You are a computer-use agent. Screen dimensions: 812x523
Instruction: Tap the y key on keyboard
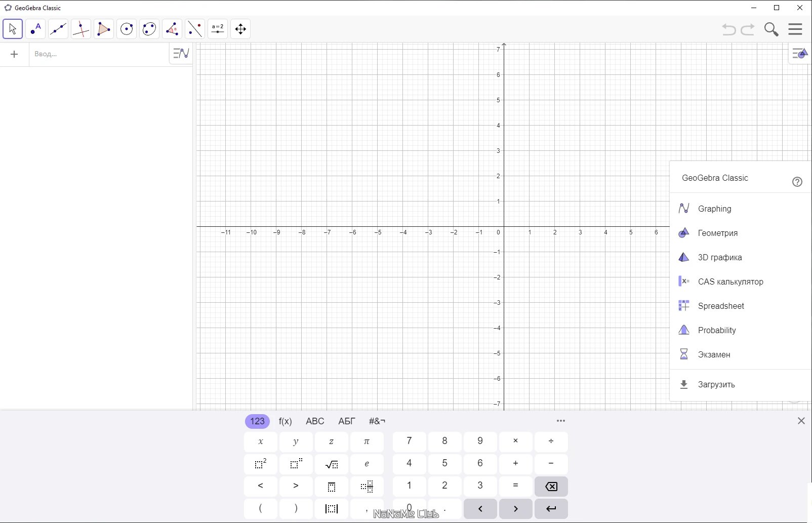(296, 441)
